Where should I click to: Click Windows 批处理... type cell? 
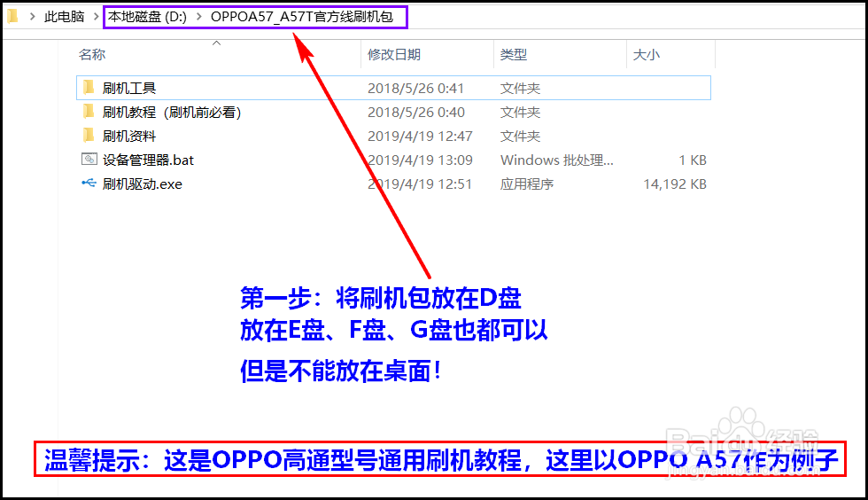point(557,160)
